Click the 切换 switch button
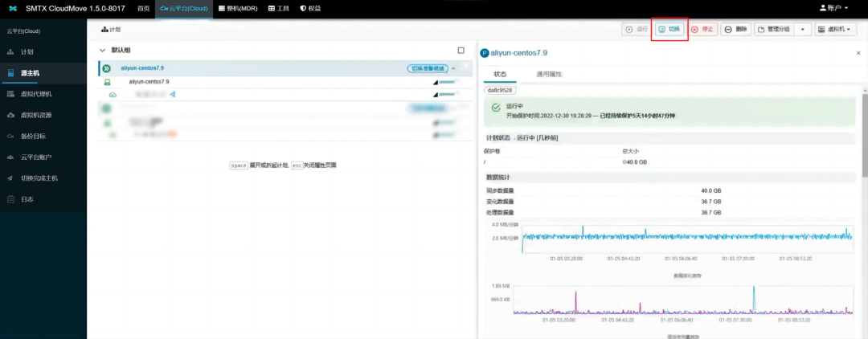The height and width of the screenshot is (339, 868). tap(669, 29)
